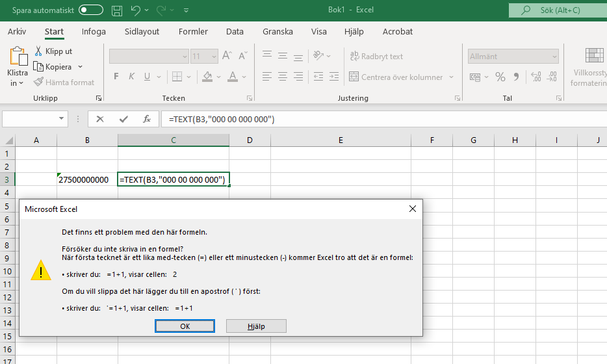The width and height of the screenshot is (607, 364).
Task: Click the increase decimals icon
Action: coord(536,77)
